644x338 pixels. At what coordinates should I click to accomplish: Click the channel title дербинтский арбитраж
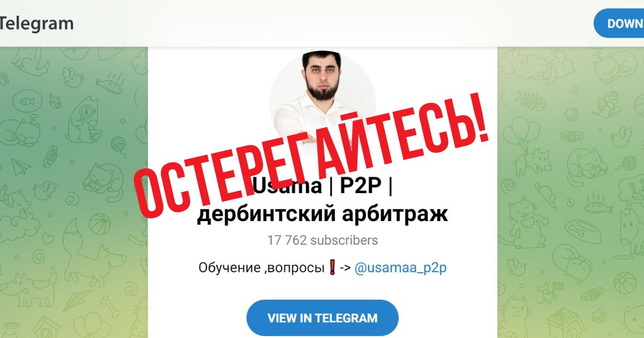[322, 215]
